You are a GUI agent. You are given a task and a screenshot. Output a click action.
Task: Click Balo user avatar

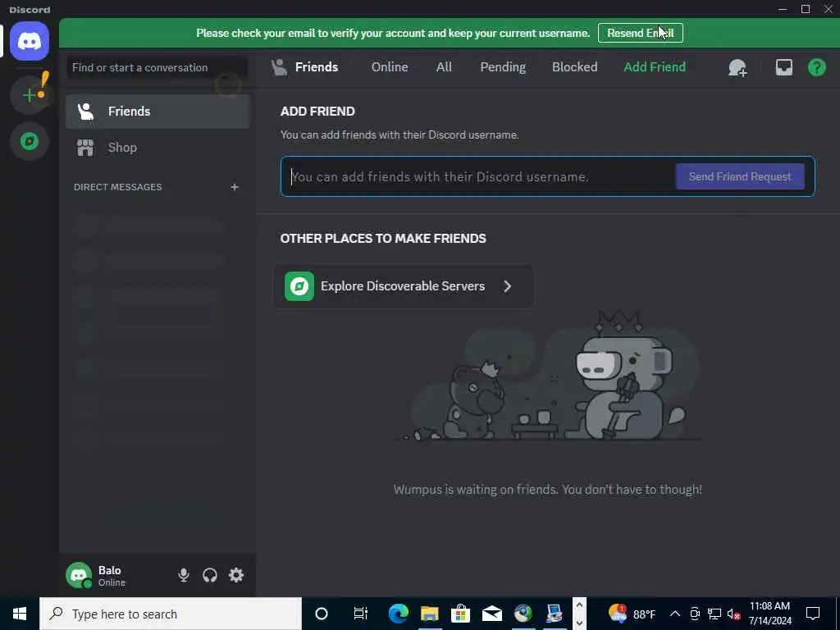pyautogui.click(x=79, y=575)
